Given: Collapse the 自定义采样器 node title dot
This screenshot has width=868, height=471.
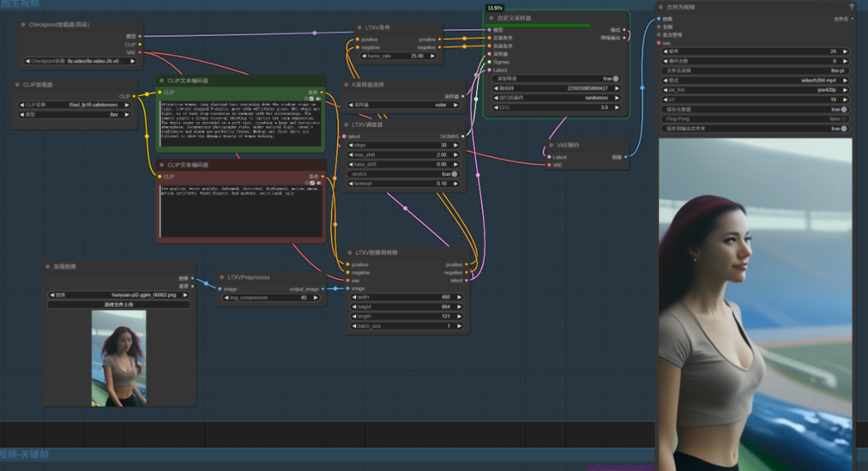Looking at the screenshot, I should click(x=491, y=17).
